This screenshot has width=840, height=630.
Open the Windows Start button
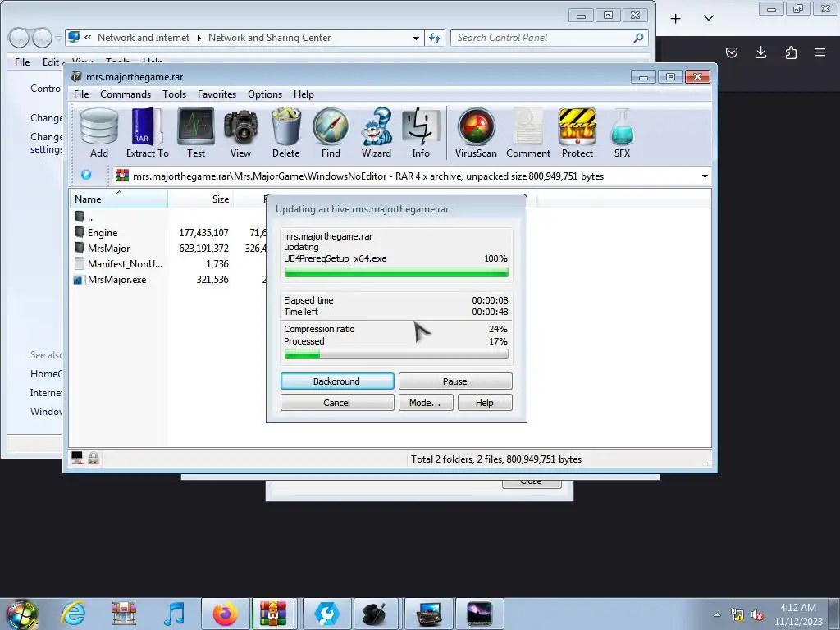[21, 614]
